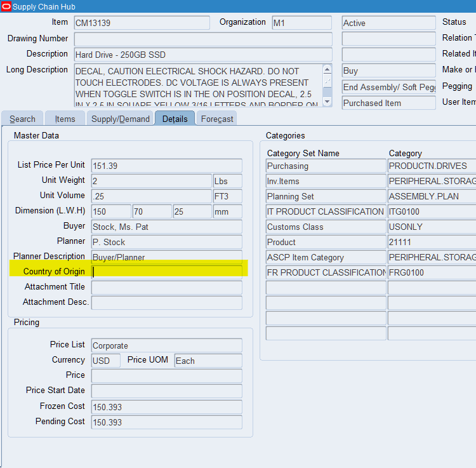Click the Frozen Cost field 150.393
This screenshot has height=468, width=476.
[x=167, y=406]
